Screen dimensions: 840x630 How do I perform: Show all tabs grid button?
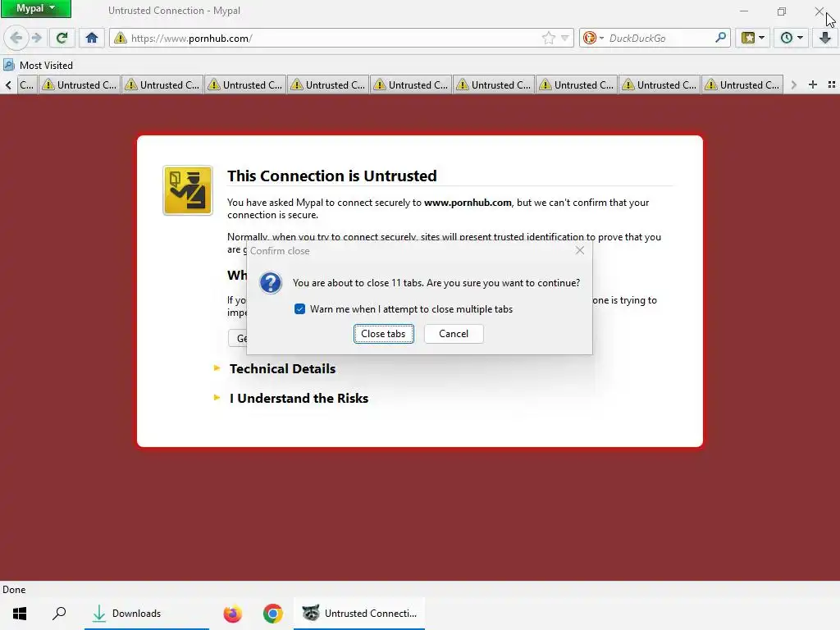832,84
